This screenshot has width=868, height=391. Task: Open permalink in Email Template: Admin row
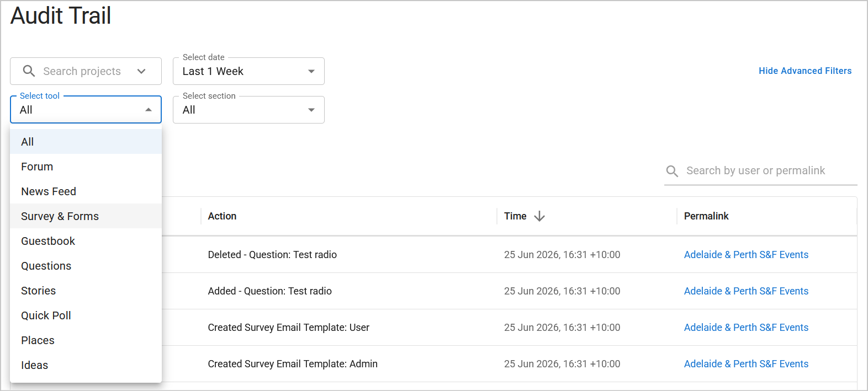(x=746, y=364)
